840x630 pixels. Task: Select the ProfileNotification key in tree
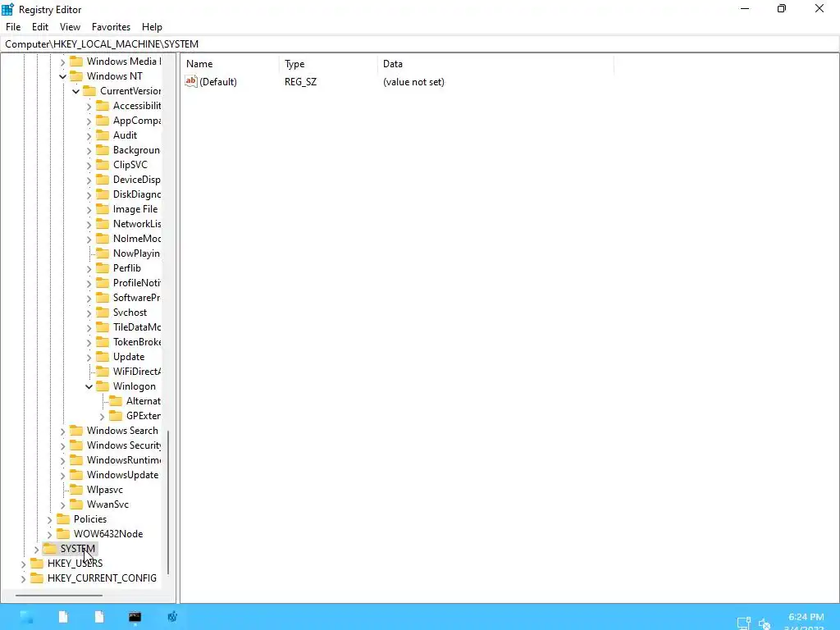pyautogui.click(x=137, y=283)
